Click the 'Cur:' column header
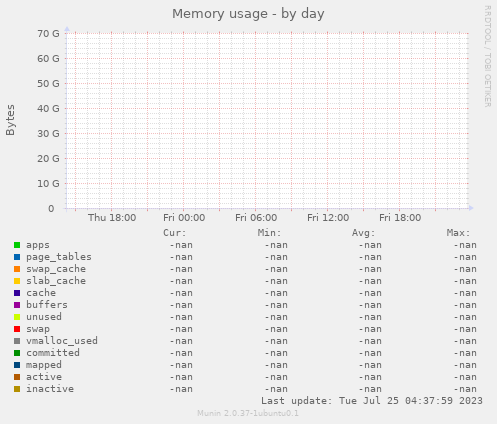Screen dimensions: 497x424 [x=175, y=233]
